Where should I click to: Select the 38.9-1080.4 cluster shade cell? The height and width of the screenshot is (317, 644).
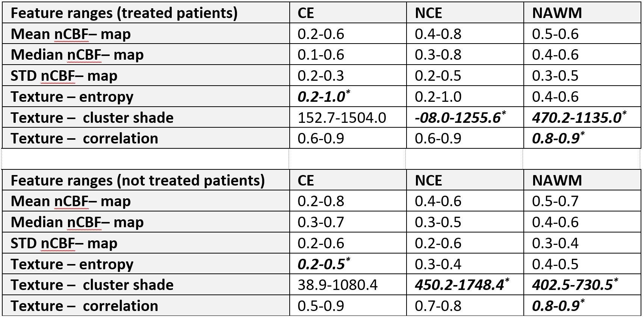pos(337,285)
